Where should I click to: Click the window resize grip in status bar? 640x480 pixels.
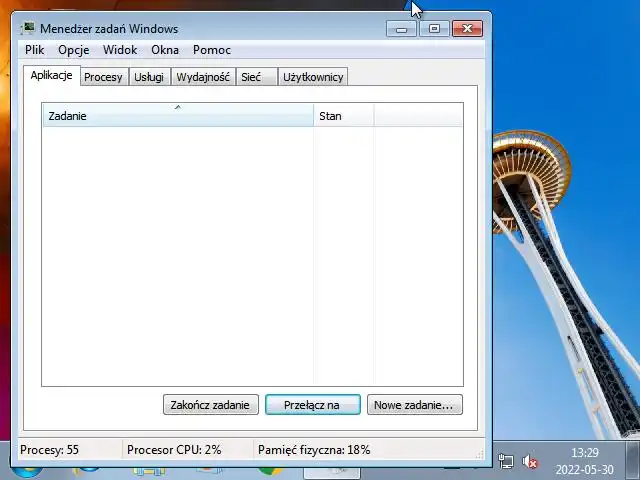pos(480,454)
